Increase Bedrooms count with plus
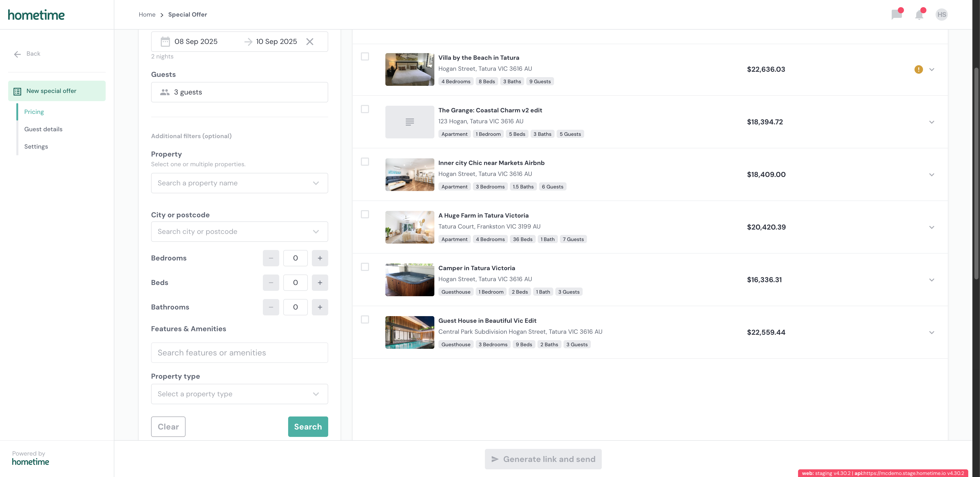Viewport: 980px width, 477px height. [x=320, y=258]
